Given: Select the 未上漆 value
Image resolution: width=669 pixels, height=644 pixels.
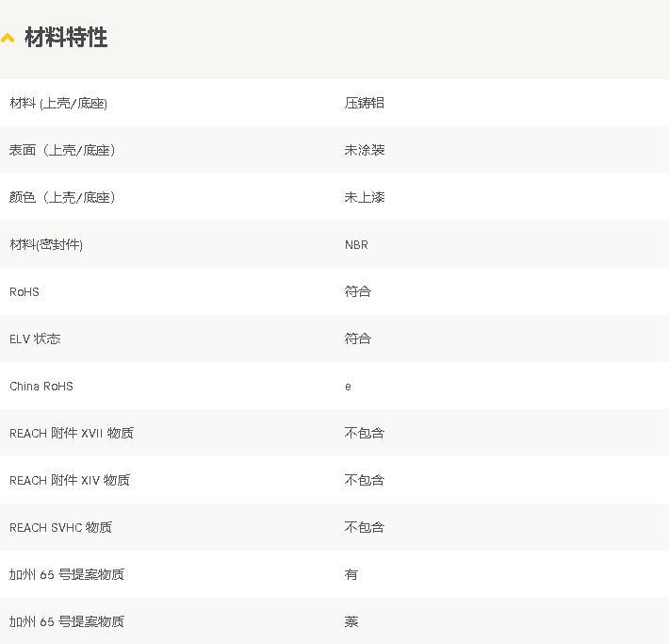Looking at the screenshot, I should [365, 197].
